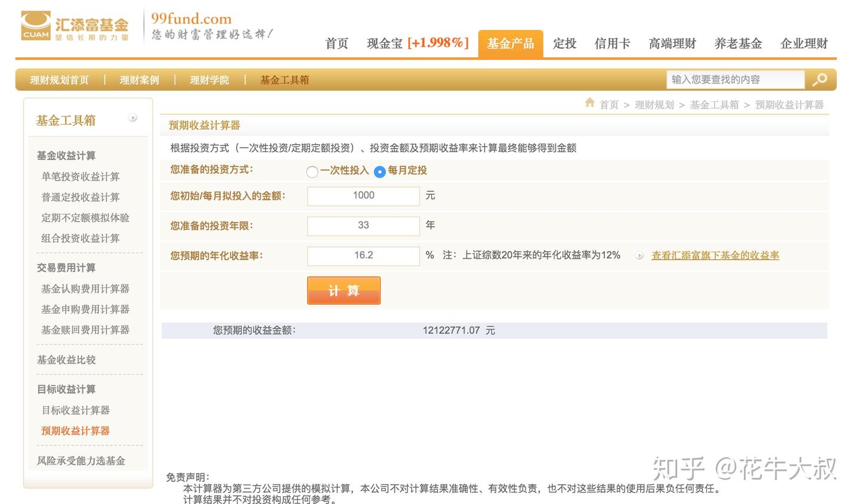
Task: Open 理财学院 in the secondary navigation
Action: 209,79
